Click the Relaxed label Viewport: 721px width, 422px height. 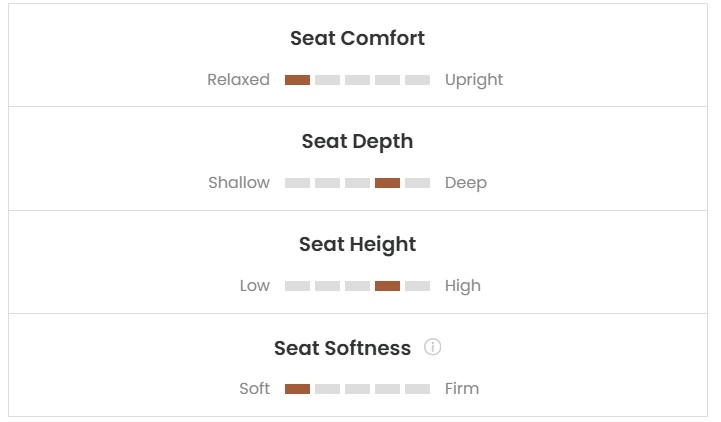point(238,80)
